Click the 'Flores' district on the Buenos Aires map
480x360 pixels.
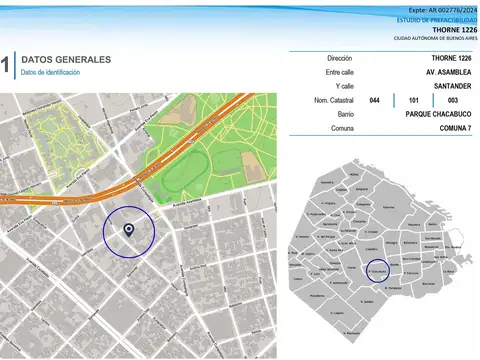(x=351, y=268)
